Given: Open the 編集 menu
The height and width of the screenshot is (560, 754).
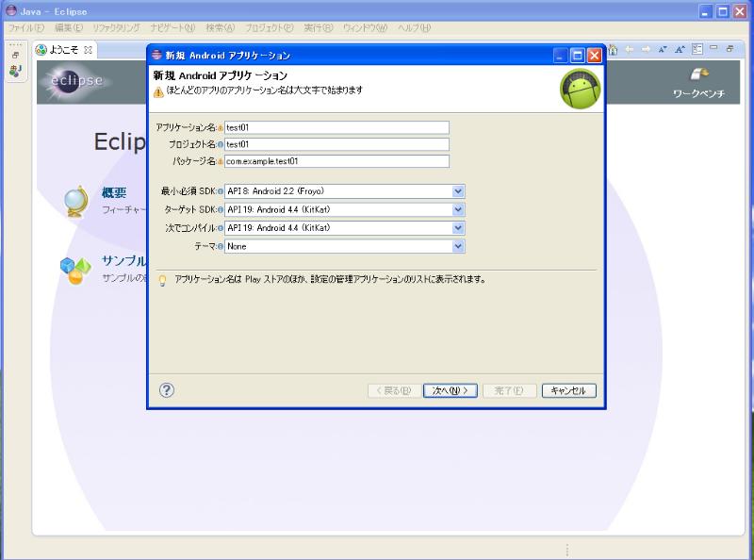Looking at the screenshot, I should 69,28.
